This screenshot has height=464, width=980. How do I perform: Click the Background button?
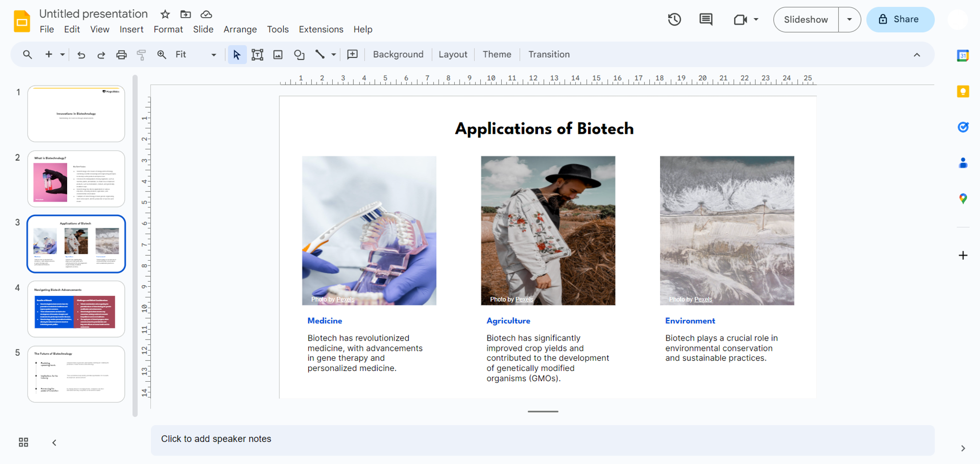coord(398,54)
